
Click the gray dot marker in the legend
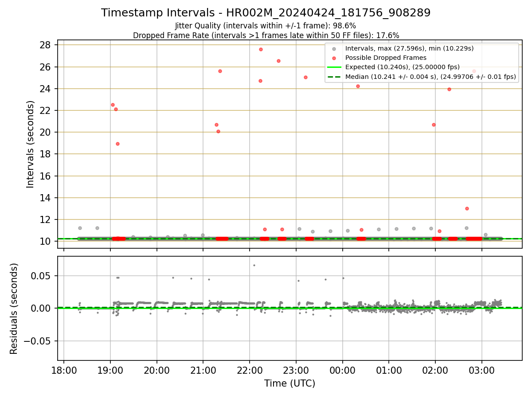[334, 48]
